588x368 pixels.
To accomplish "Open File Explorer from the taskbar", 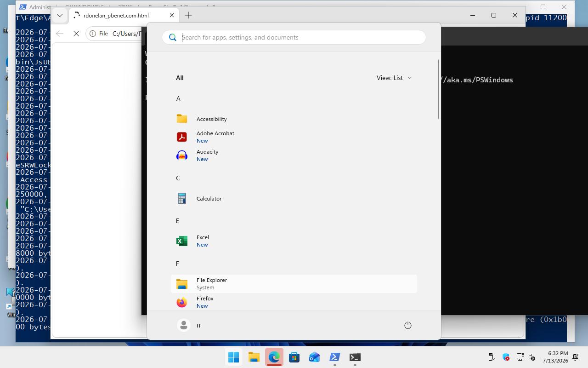I will [254, 357].
